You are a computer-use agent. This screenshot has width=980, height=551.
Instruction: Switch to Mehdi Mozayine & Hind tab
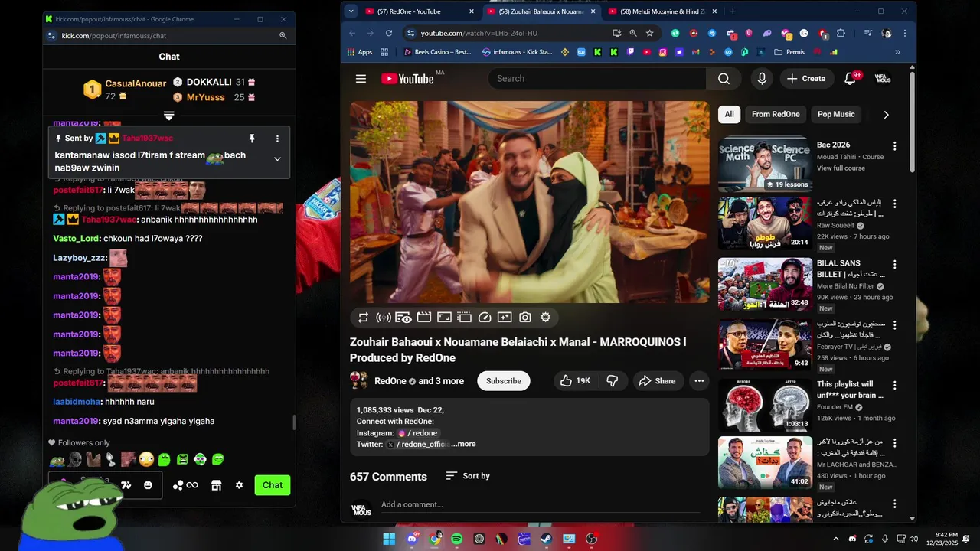pyautogui.click(x=662, y=11)
